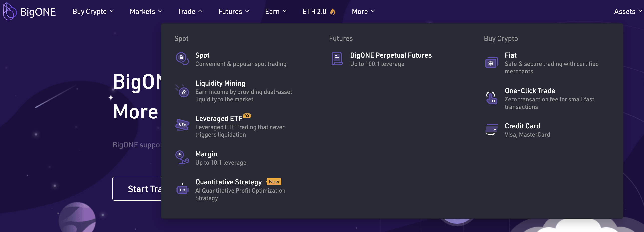The width and height of the screenshot is (644, 232).
Task: Click the Quantitative Strategy robot icon
Action: 182,190
